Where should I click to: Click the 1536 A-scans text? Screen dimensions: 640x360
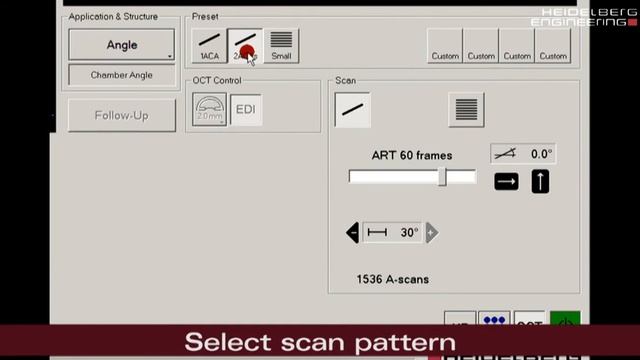393,280
